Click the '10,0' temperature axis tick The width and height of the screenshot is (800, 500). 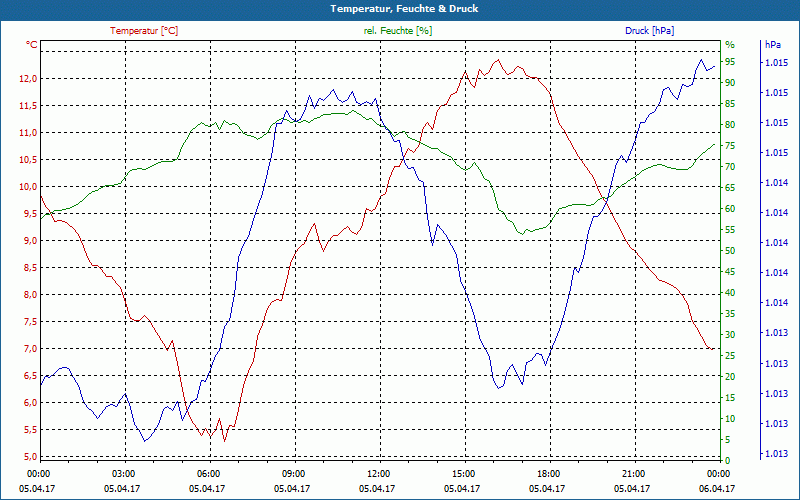pos(28,187)
